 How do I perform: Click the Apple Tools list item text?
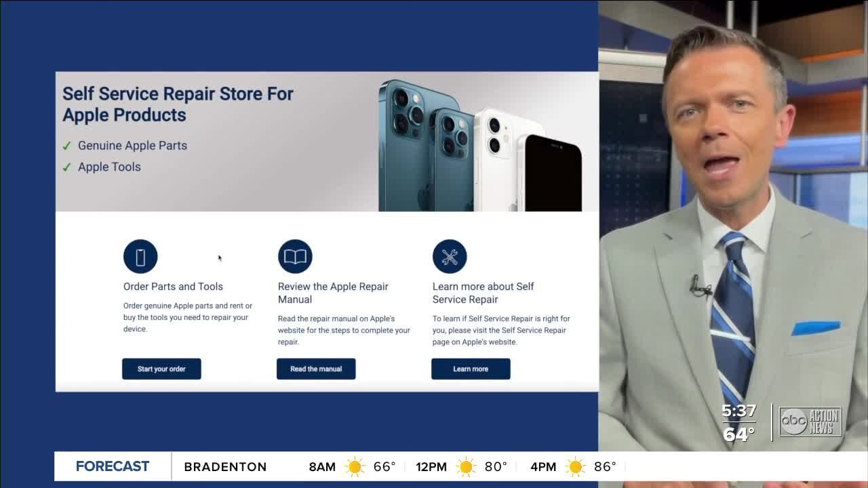tap(109, 167)
